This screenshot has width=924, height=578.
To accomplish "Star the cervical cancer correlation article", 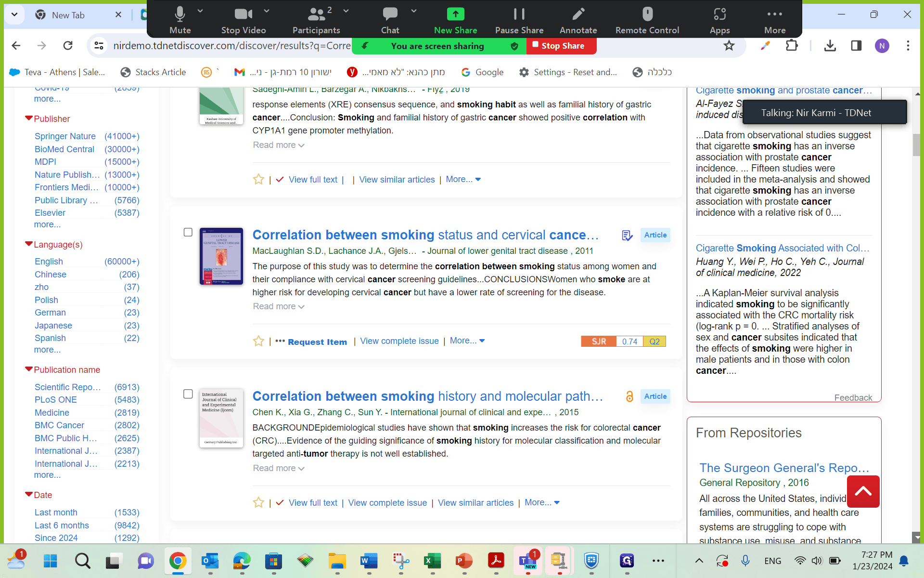I will pos(258,341).
